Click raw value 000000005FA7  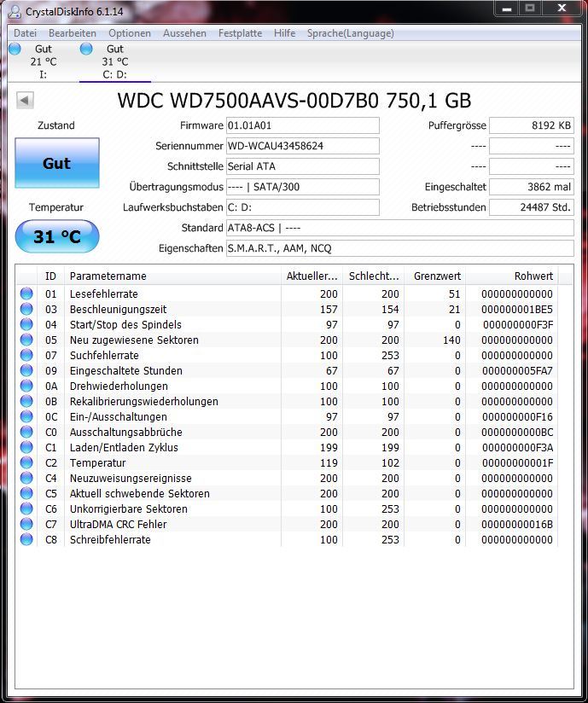click(x=517, y=371)
